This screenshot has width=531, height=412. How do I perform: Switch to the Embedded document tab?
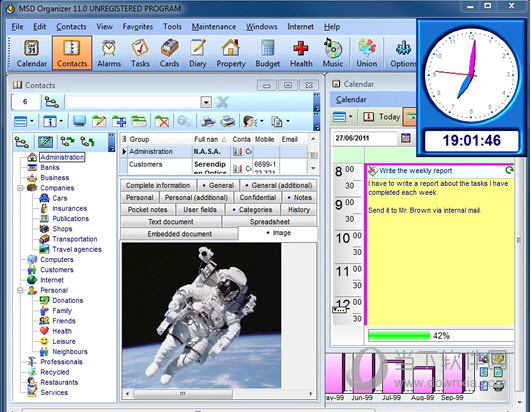179,234
